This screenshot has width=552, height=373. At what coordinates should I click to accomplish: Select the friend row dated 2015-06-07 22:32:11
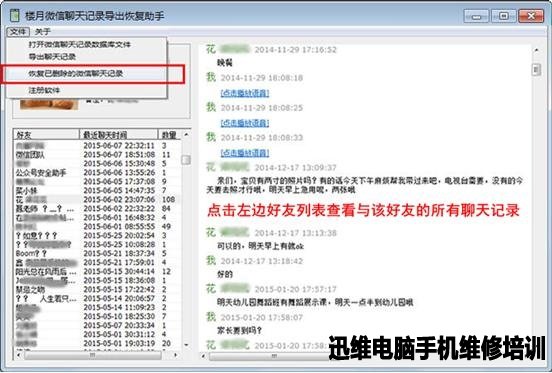tap(97, 146)
